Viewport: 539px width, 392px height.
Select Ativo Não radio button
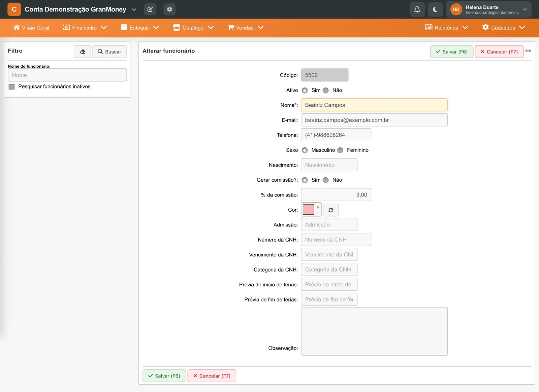pyautogui.click(x=326, y=91)
